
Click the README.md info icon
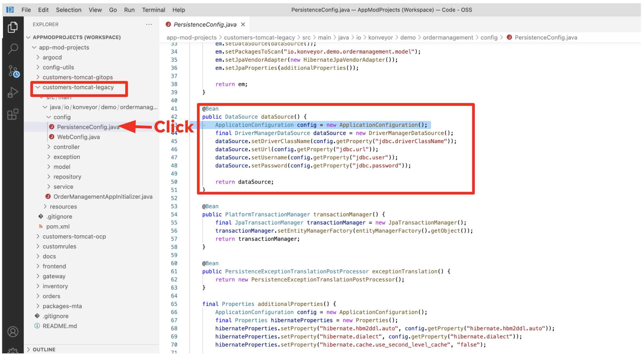click(x=37, y=326)
